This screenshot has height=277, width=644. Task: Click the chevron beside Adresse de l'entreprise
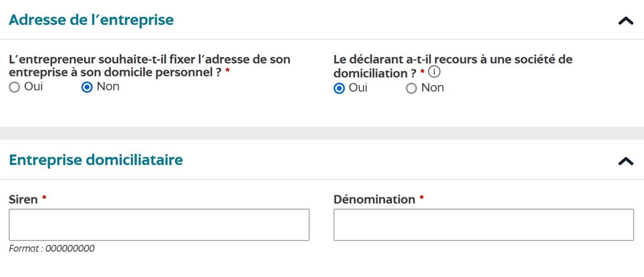(x=625, y=19)
